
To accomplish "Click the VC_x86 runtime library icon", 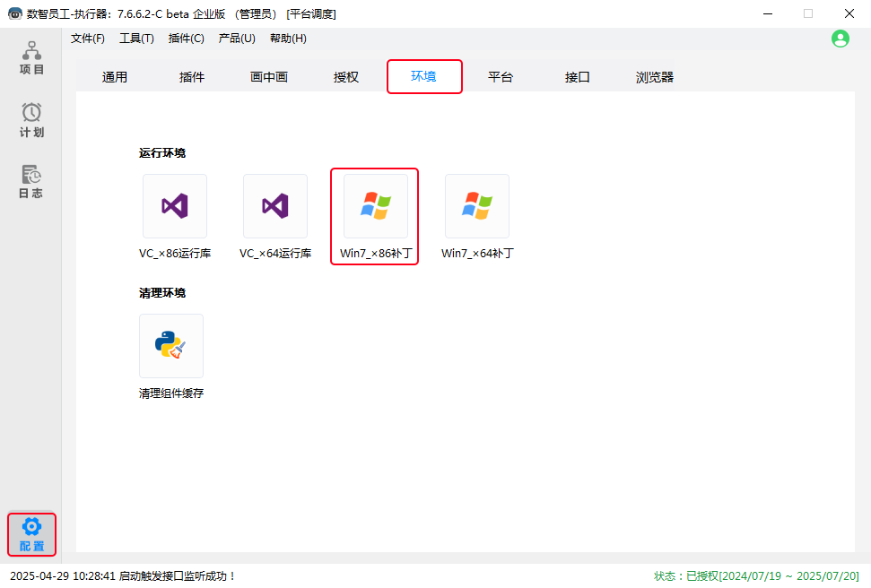I will 175,206.
